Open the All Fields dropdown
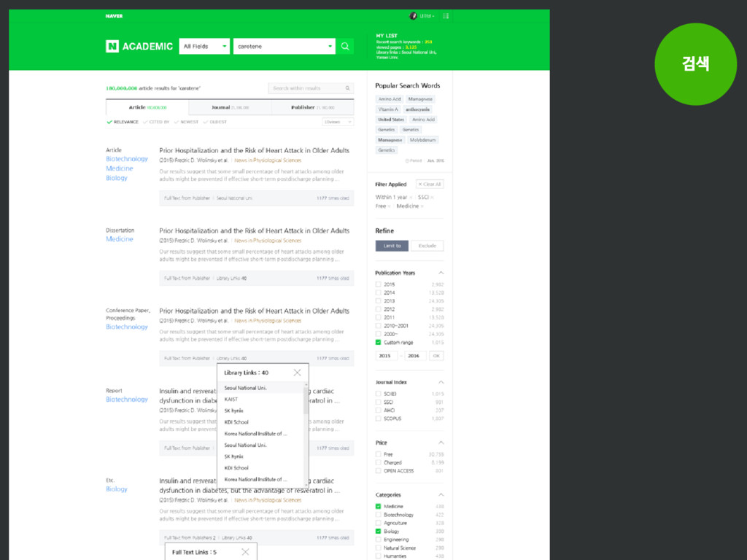The image size is (747, 560). [204, 46]
